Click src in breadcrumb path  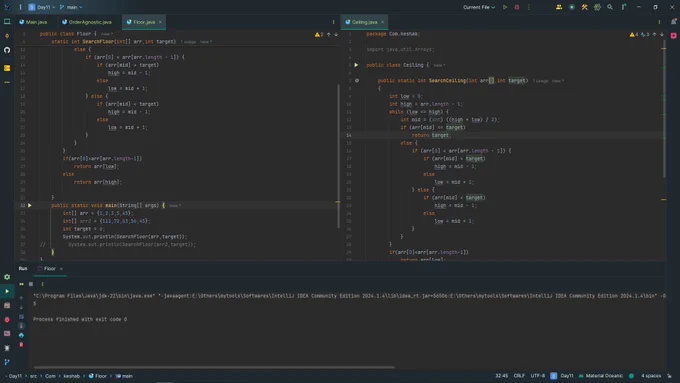tap(33, 376)
